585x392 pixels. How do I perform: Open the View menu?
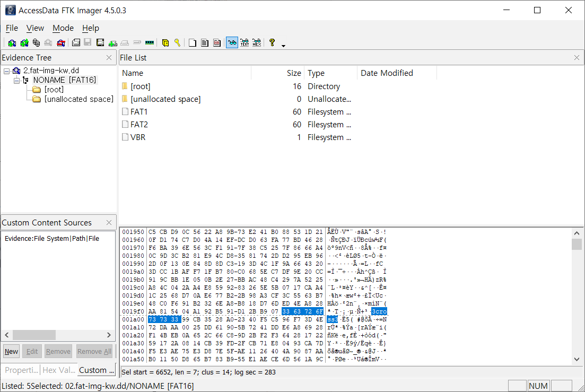pos(35,28)
